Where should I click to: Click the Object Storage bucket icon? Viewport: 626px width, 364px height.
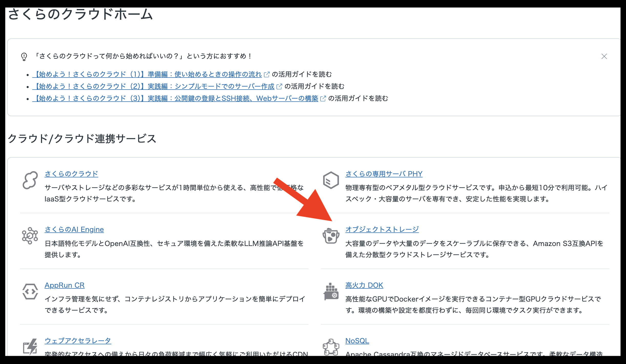pos(331,236)
